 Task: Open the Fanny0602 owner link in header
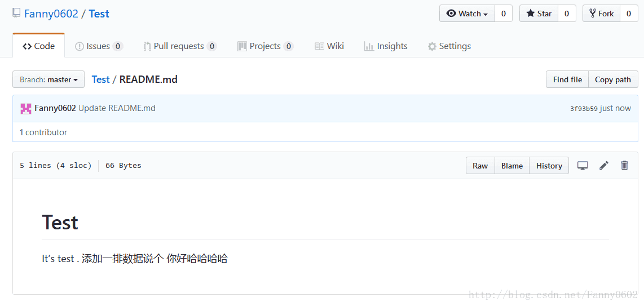[x=51, y=14]
